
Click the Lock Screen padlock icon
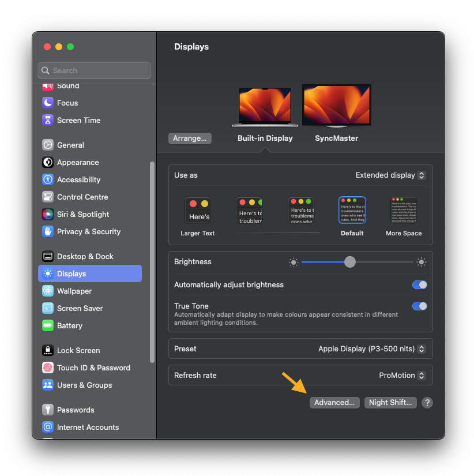tap(48, 350)
